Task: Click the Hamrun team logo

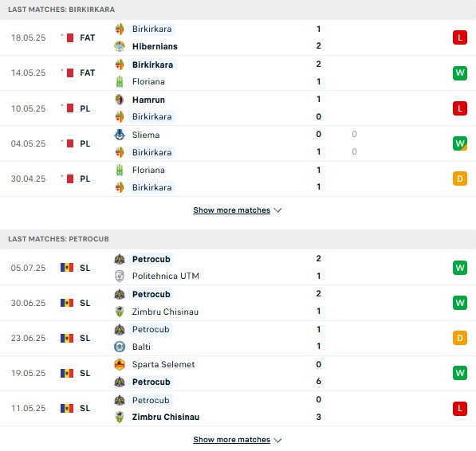Action: coord(120,100)
